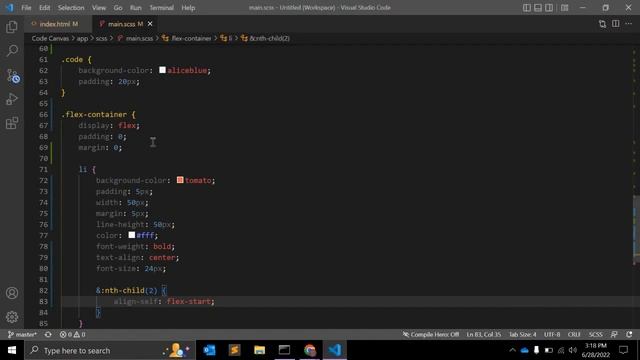Open the Extensions view

point(12,123)
